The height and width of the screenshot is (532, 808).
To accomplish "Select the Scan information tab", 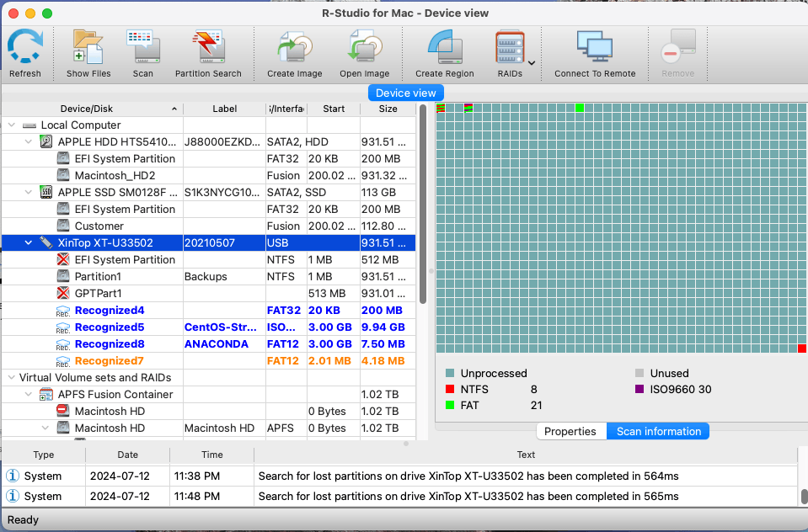I will pyautogui.click(x=659, y=432).
